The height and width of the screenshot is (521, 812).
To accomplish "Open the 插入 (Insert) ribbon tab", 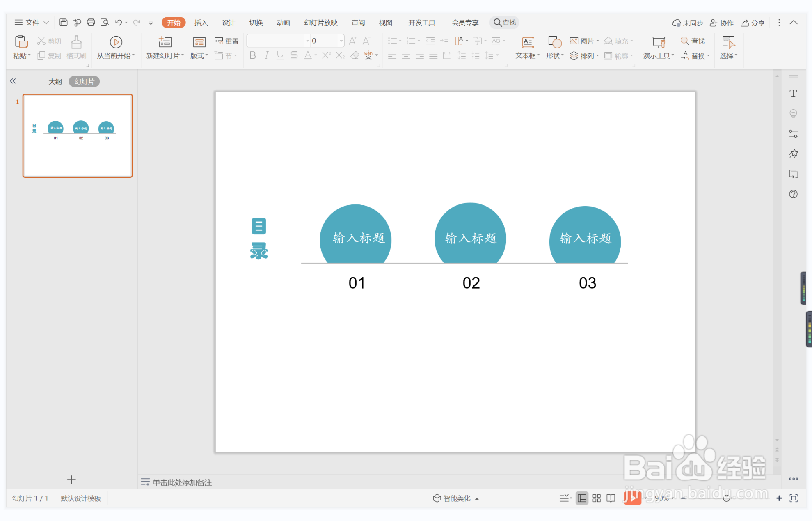I will coord(201,23).
